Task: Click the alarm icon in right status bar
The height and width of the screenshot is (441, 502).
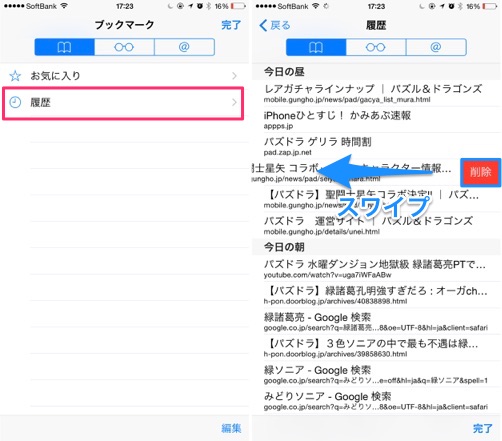Action: click(451, 6)
